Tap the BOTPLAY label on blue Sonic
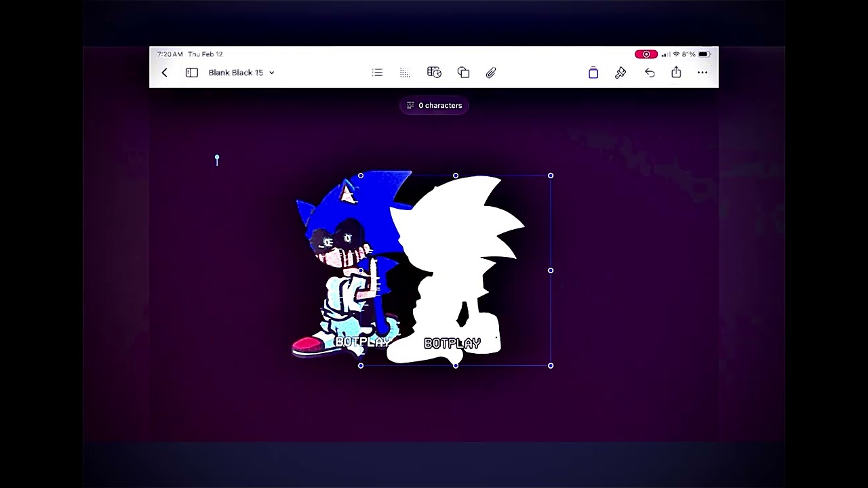Screen dimensions: 868x488 click(x=362, y=342)
